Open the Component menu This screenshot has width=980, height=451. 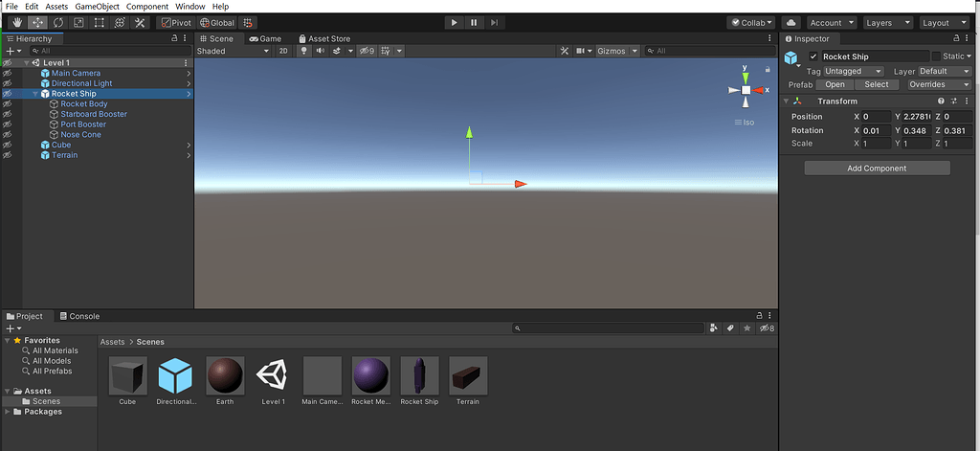click(x=146, y=7)
